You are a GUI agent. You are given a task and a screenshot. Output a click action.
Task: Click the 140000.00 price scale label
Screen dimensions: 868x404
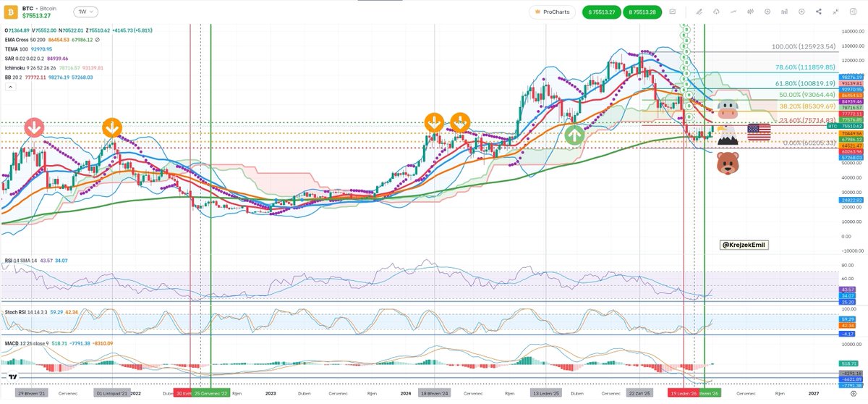[852, 32]
